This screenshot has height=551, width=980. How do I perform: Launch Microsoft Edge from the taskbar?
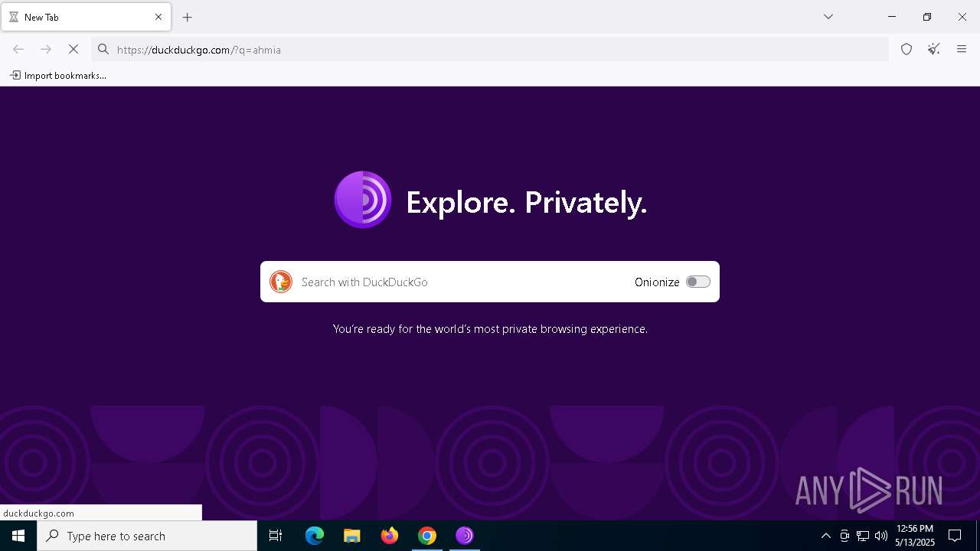tap(315, 536)
